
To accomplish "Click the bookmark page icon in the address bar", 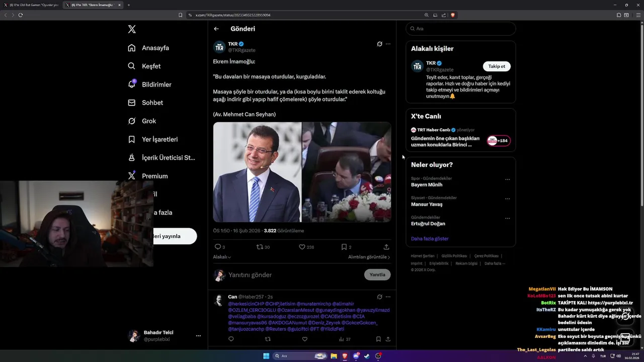I will coord(180,15).
